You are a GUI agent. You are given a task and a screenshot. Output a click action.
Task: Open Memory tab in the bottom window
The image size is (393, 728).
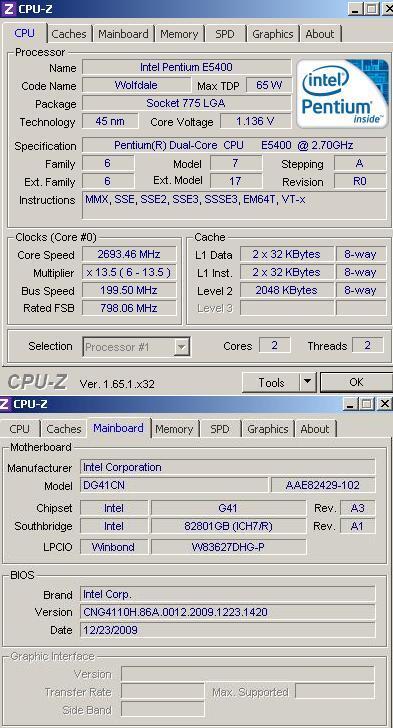point(174,429)
